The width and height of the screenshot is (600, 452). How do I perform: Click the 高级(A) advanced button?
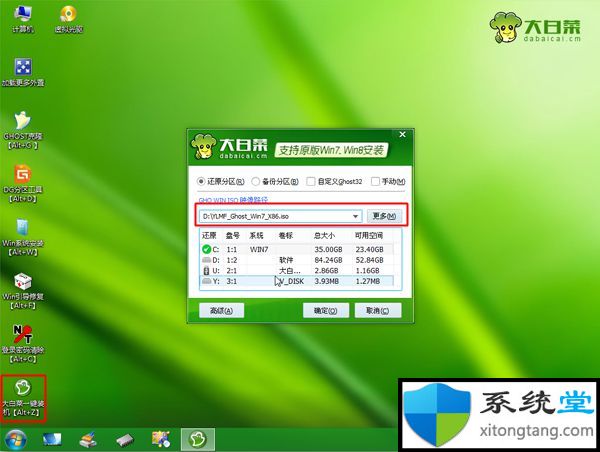(222, 310)
